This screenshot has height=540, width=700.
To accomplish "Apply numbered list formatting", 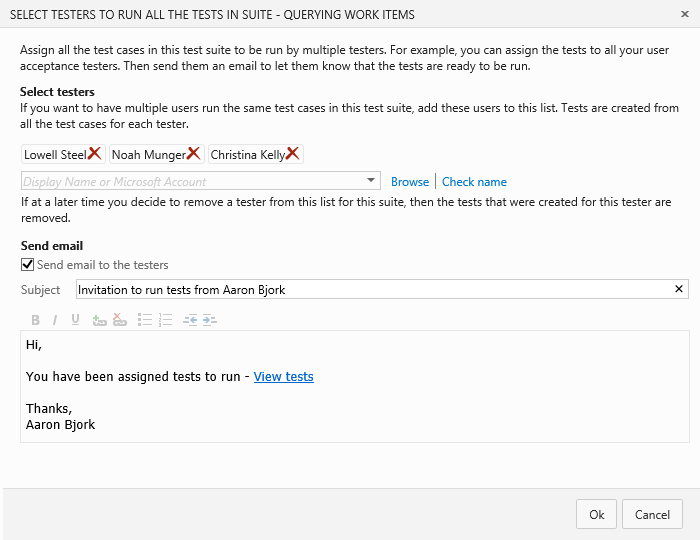I will tap(165, 320).
